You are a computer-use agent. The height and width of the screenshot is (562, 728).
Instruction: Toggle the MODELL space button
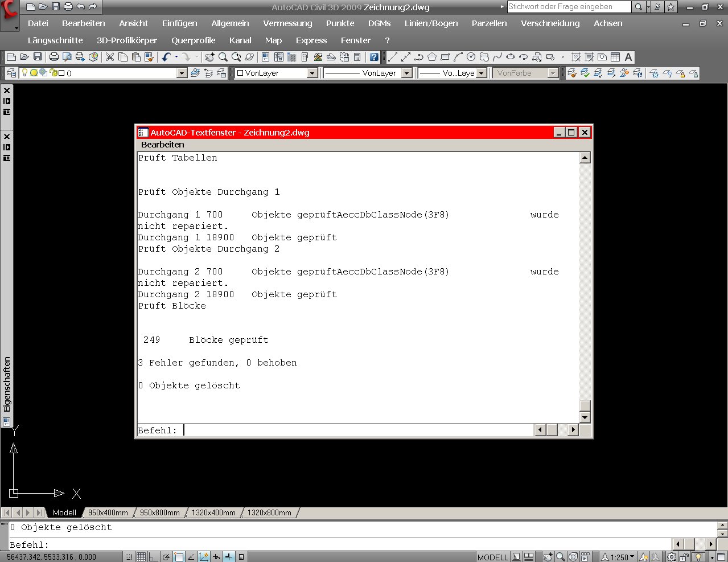pyautogui.click(x=493, y=557)
